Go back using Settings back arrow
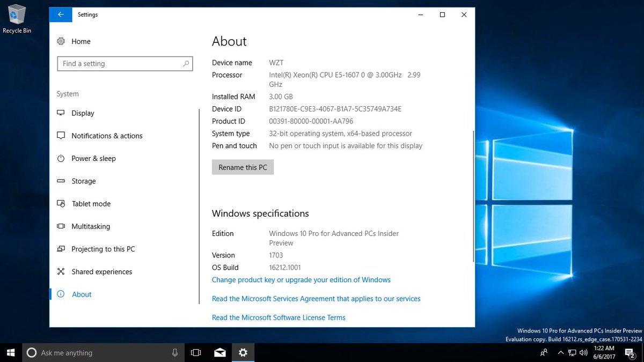Viewport: 644px width, 362px height. [61, 15]
